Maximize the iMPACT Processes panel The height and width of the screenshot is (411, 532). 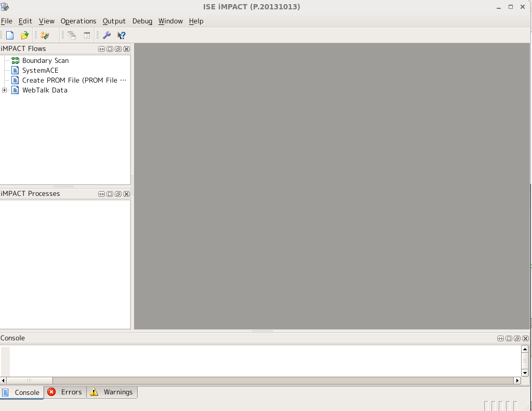click(110, 194)
